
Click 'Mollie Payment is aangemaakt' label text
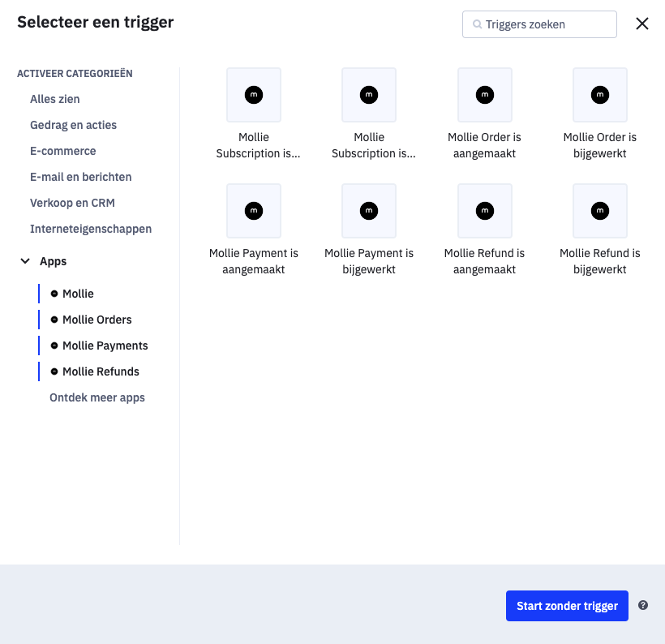[254, 261]
